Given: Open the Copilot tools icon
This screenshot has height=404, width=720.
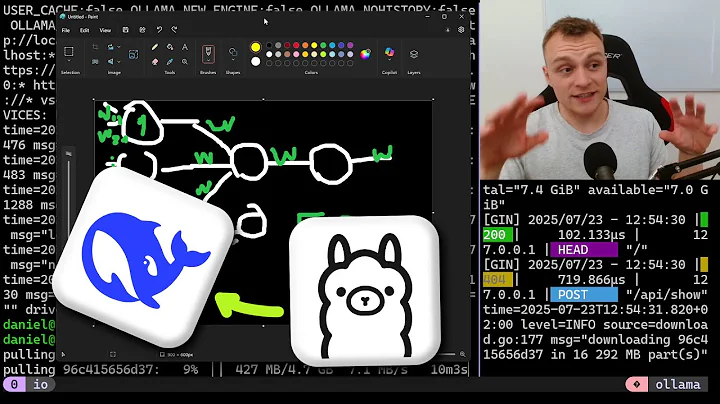Looking at the screenshot, I should [x=389, y=52].
